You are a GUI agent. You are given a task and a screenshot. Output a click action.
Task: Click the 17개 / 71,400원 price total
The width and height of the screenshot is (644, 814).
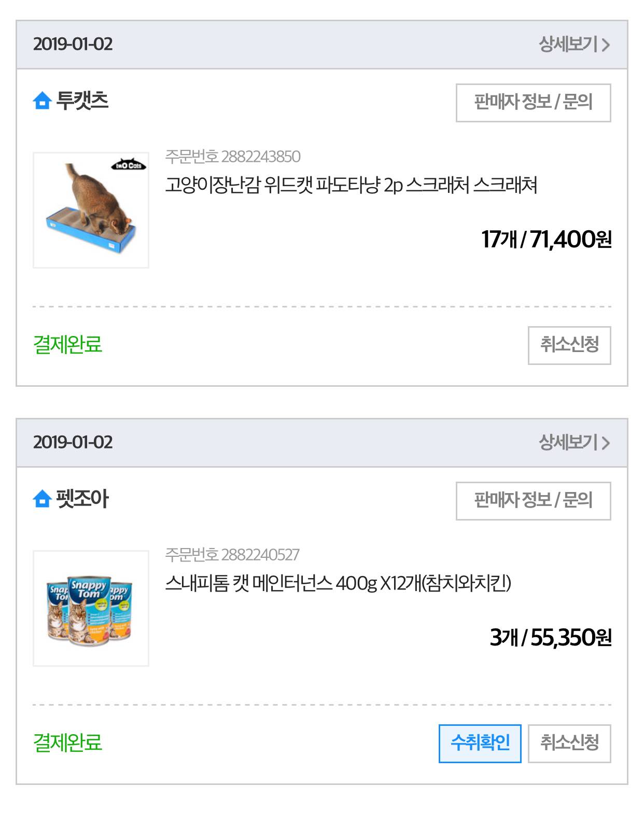[x=547, y=240]
